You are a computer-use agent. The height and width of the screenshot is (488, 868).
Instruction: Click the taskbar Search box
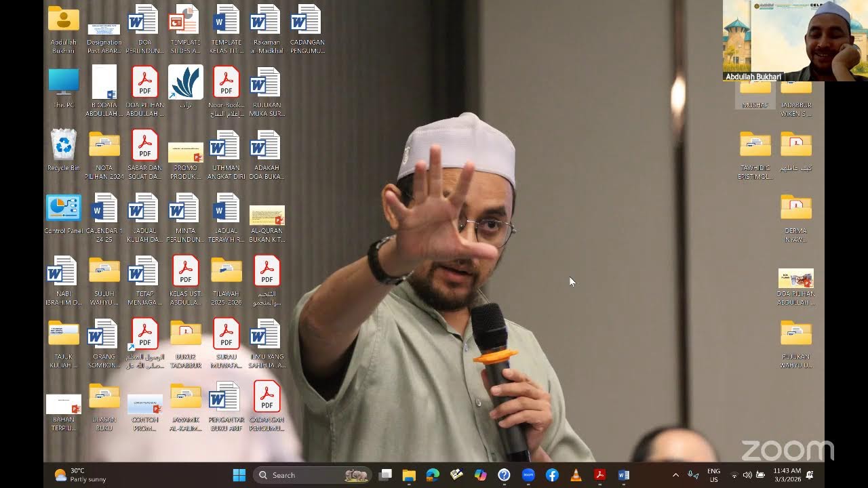313,475
